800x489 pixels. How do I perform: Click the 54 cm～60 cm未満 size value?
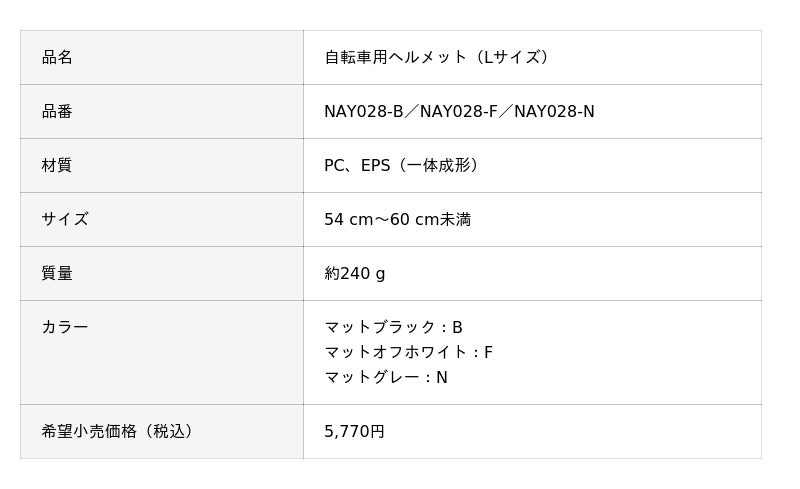pyautogui.click(x=397, y=219)
